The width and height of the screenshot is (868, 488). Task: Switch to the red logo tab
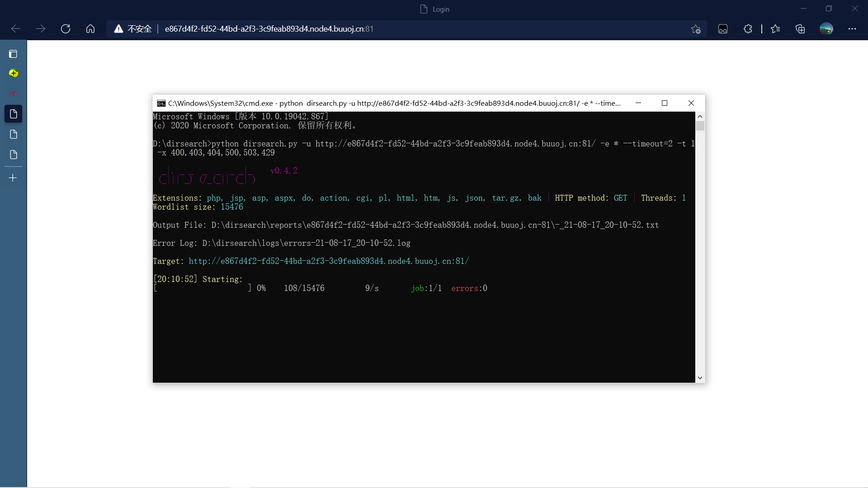(13, 94)
